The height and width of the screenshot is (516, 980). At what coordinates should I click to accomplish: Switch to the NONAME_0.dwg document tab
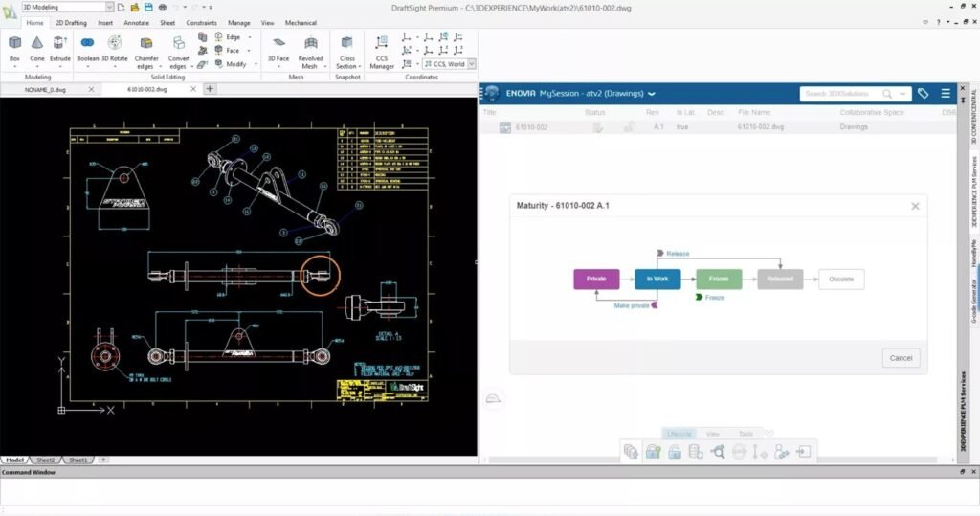click(x=45, y=89)
